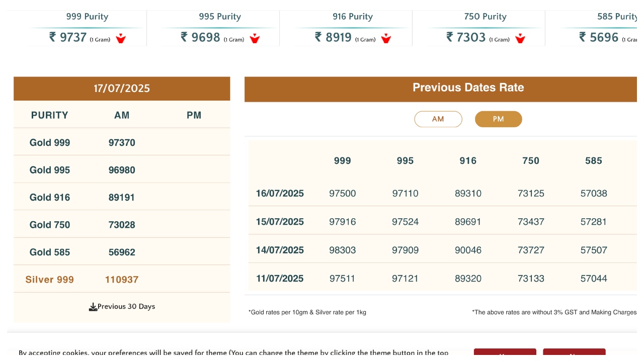Click the 750 column header in table
644x362 pixels.
click(530, 161)
